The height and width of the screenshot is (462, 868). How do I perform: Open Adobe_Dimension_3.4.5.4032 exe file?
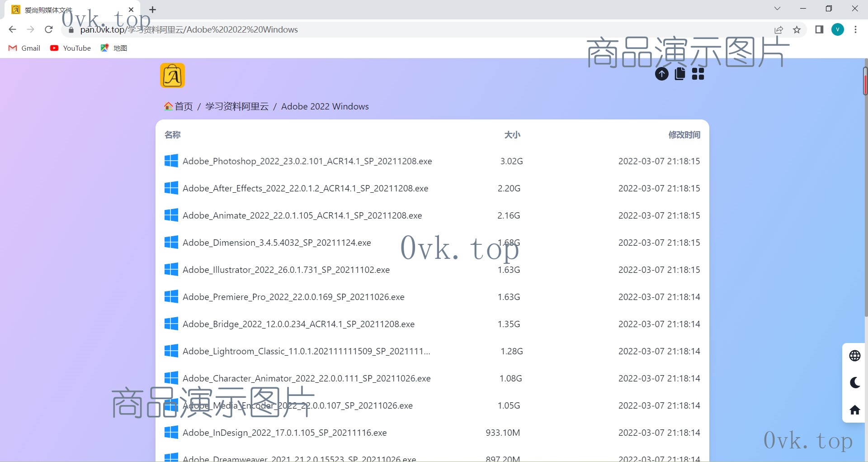click(277, 243)
